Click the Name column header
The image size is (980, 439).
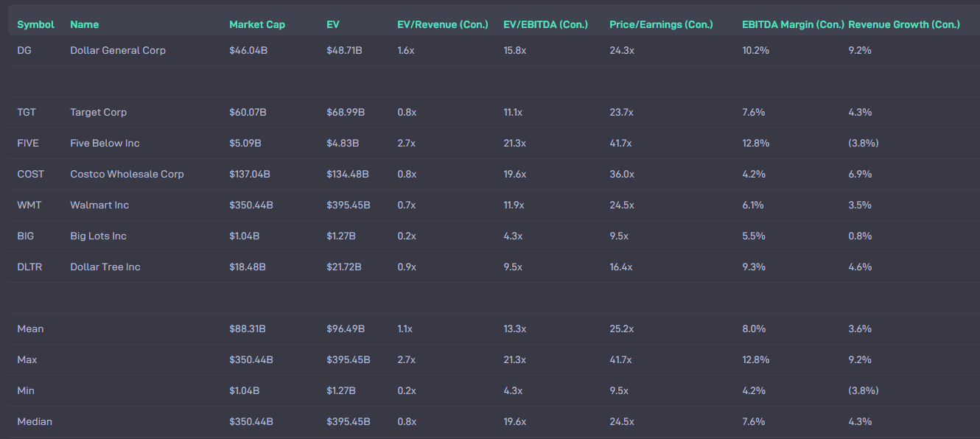(x=84, y=24)
